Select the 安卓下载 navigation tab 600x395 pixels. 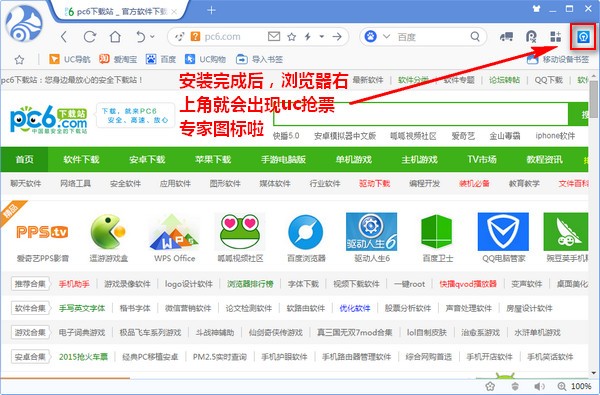(147, 159)
